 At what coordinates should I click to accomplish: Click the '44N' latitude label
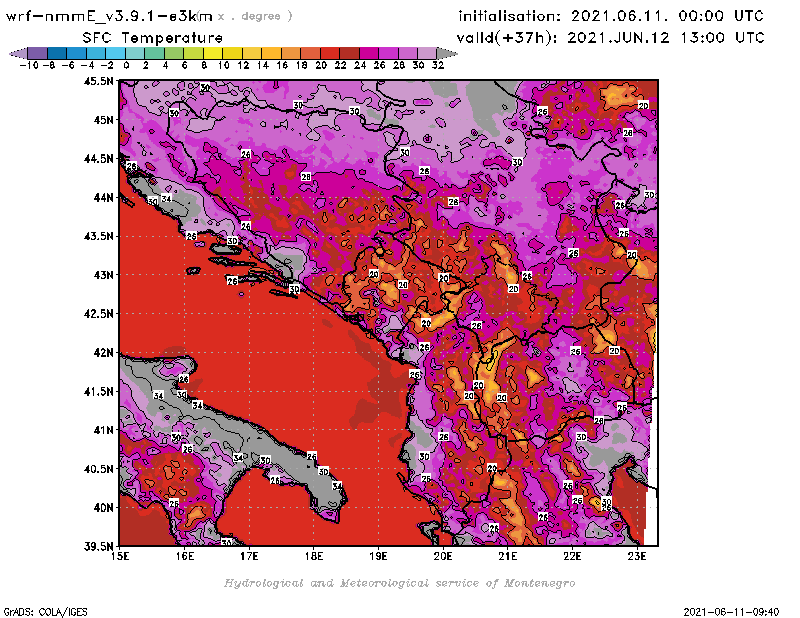click(104, 197)
